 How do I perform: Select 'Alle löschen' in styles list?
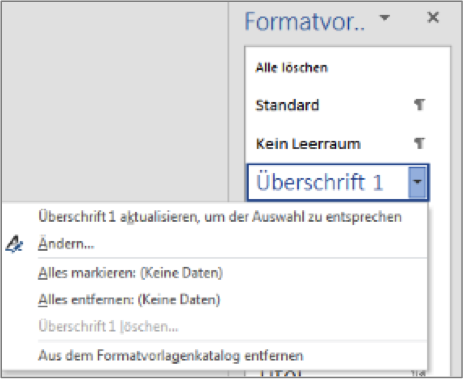[x=291, y=68]
